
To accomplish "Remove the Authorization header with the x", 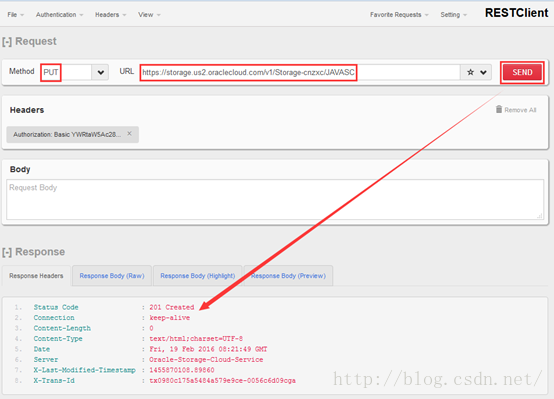I will point(129,134).
